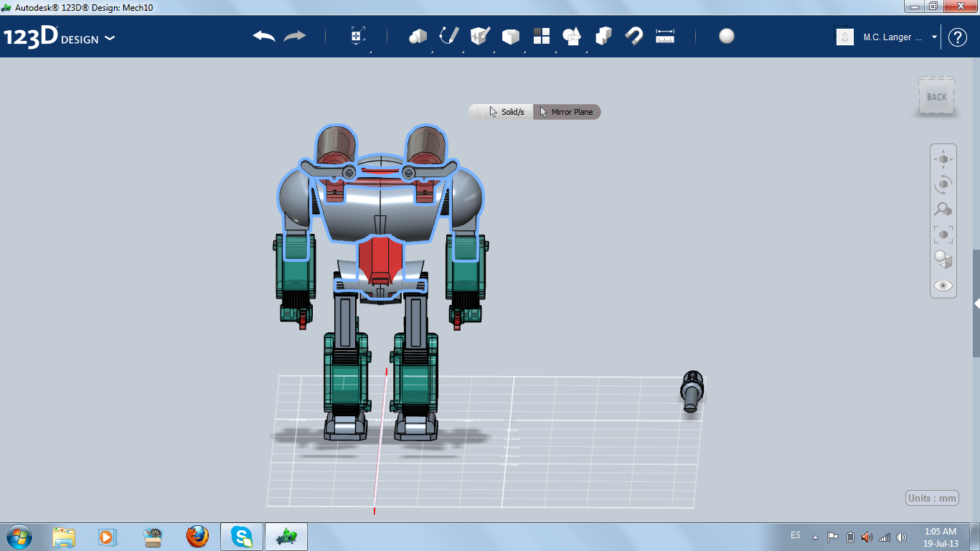Select the Grouping tool icon
980x551 pixels.
coord(572,36)
